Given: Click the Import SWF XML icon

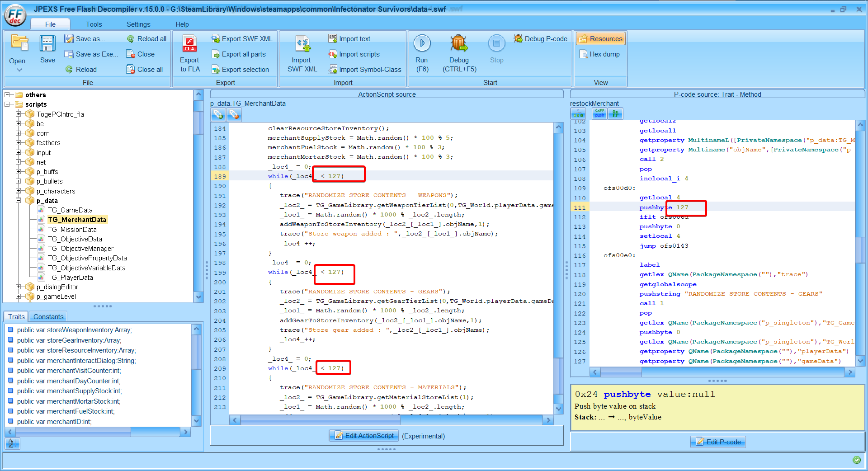Looking at the screenshot, I should (303, 43).
